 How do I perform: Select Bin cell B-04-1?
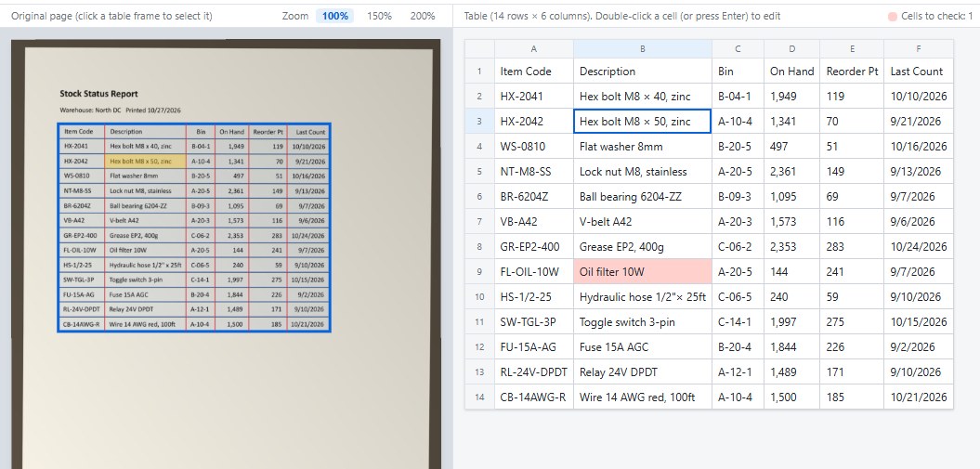(x=738, y=97)
